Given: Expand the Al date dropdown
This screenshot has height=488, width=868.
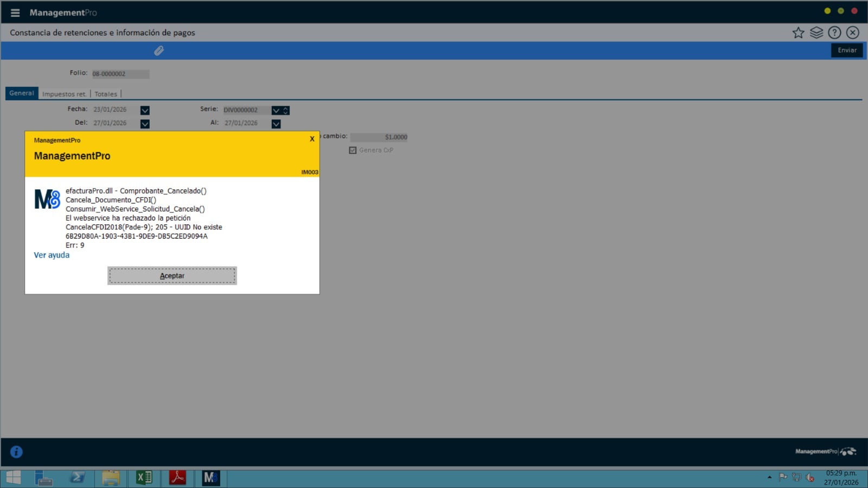Looking at the screenshot, I should (x=276, y=124).
